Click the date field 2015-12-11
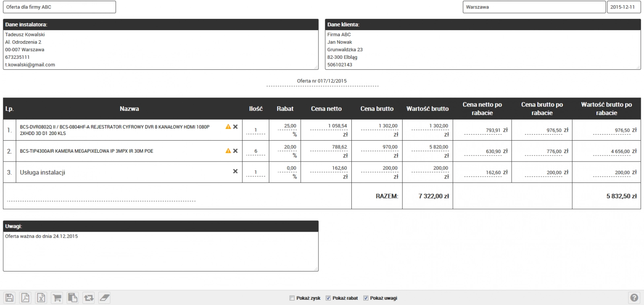 [624, 7]
